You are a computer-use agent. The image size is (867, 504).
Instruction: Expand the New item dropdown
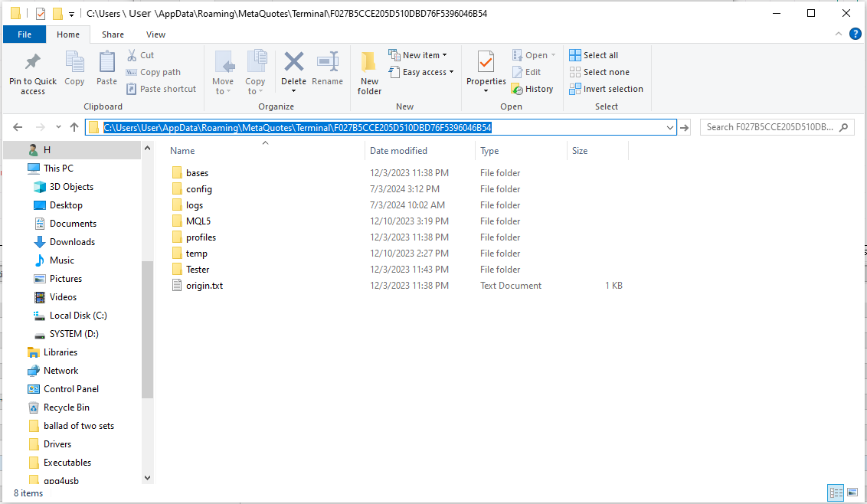click(418, 55)
